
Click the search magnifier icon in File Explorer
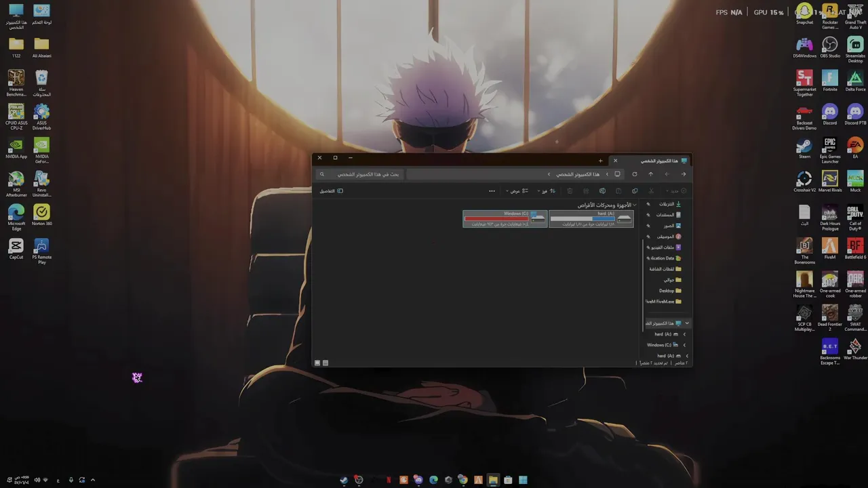point(322,174)
